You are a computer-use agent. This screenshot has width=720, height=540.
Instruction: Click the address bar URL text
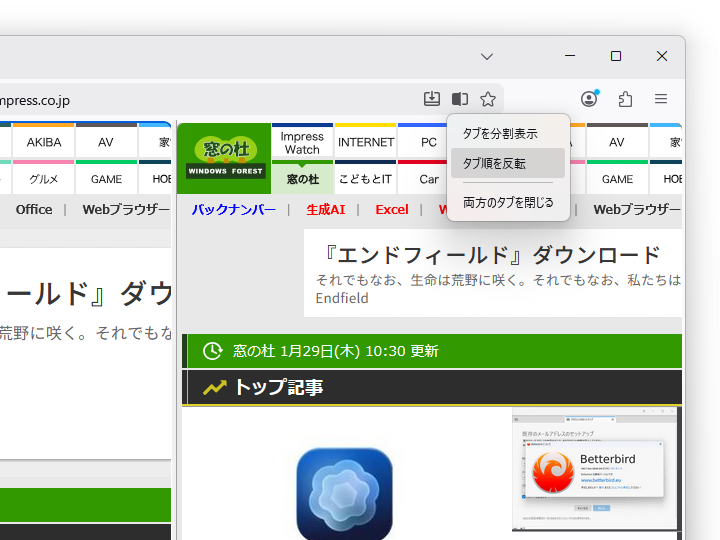click(34, 101)
